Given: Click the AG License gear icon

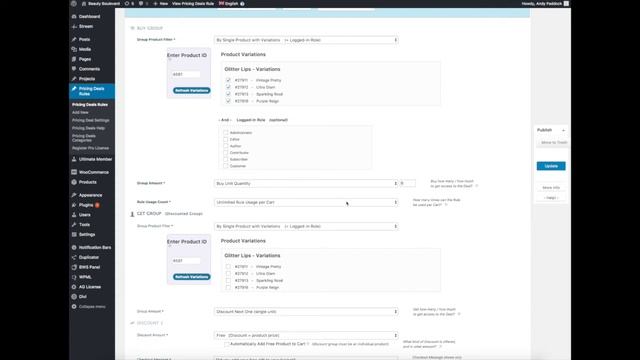Looking at the screenshot, I should click(74, 287).
